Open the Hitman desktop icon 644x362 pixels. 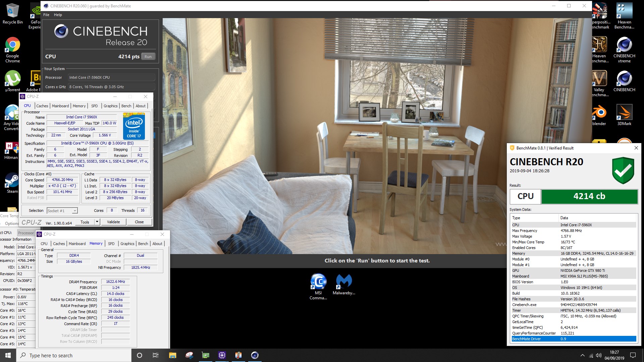coord(11,150)
